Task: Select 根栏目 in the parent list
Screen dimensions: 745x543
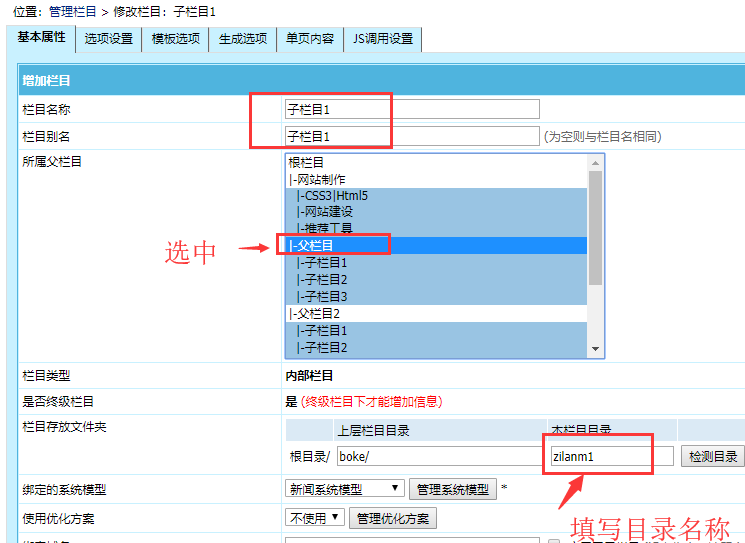Action: tap(306, 162)
